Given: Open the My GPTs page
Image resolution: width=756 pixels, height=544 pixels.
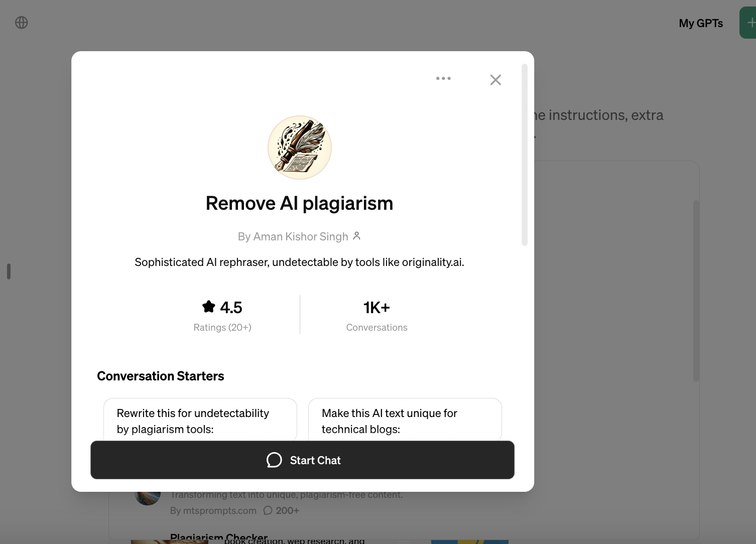Looking at the screenshot, I should click(x=701, y=23).
